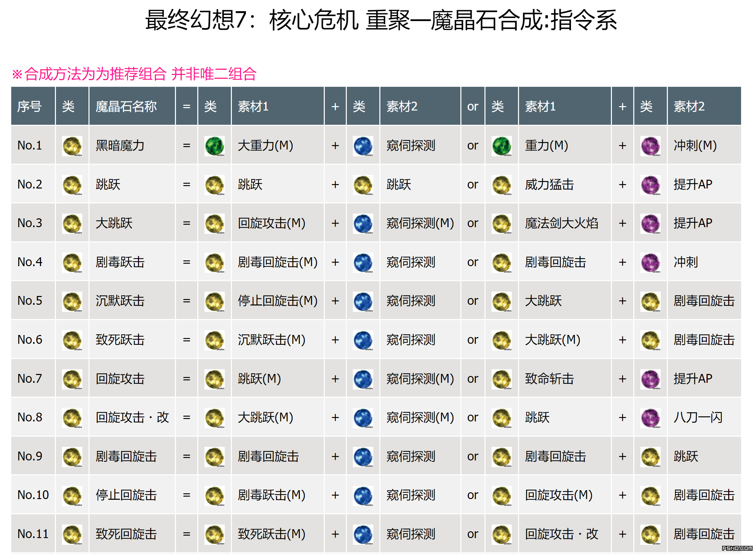Click the 剧毒回旋击(M) cell
Viewport: 756px width, 554px height.
click(x=278, y=262)
